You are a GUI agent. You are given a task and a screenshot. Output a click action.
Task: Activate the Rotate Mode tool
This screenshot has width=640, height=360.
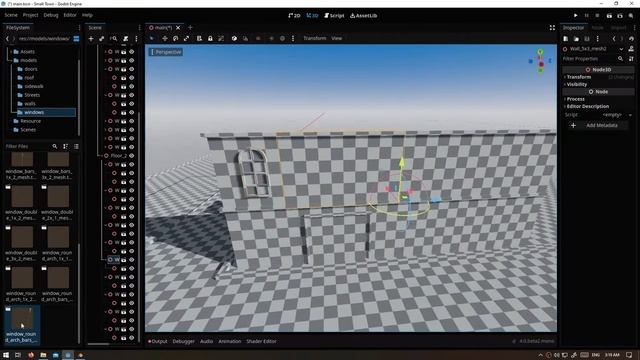(x=176, y=38)
